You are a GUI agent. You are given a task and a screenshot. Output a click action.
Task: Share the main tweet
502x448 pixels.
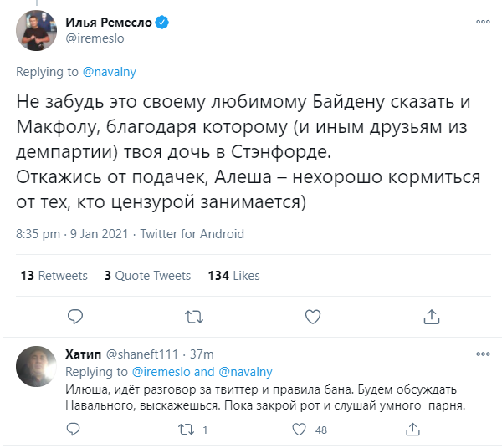tap(432, 317)
